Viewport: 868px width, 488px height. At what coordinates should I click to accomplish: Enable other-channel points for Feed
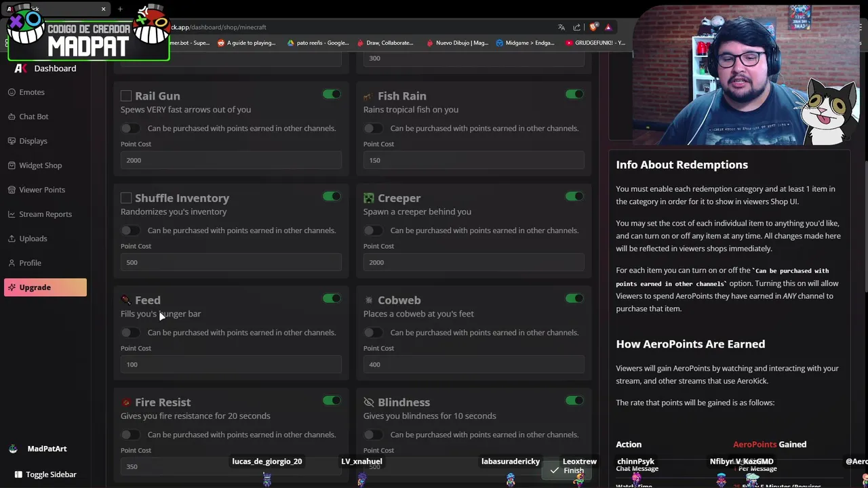point(130,332)
